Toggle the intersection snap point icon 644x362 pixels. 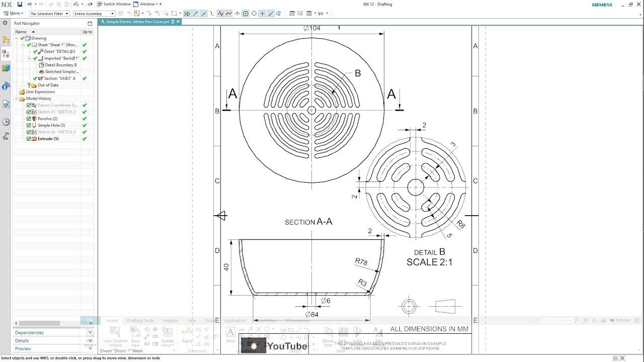coord(237,14)
